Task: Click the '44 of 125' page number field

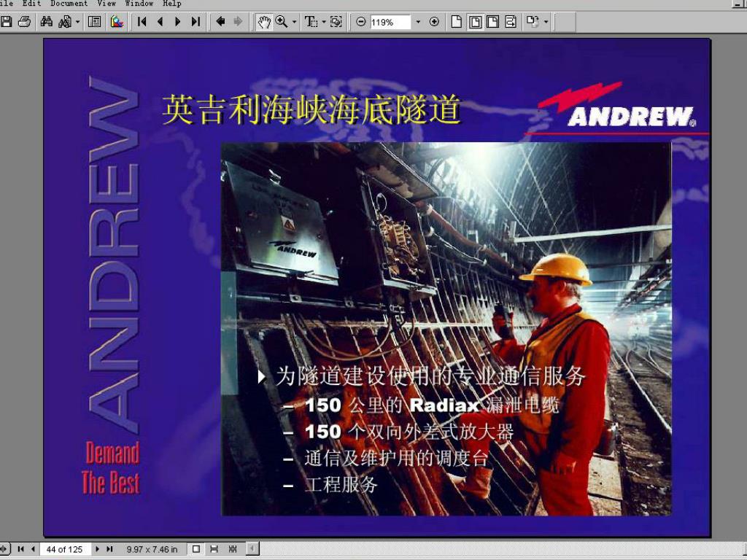Action: coord(65,550)
